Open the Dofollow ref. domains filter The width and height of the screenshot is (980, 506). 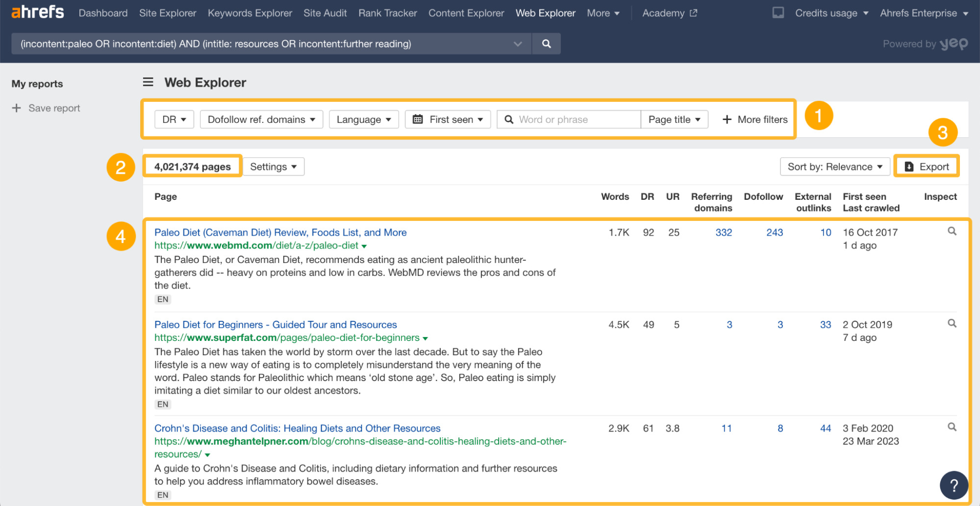tap(261, 119)
